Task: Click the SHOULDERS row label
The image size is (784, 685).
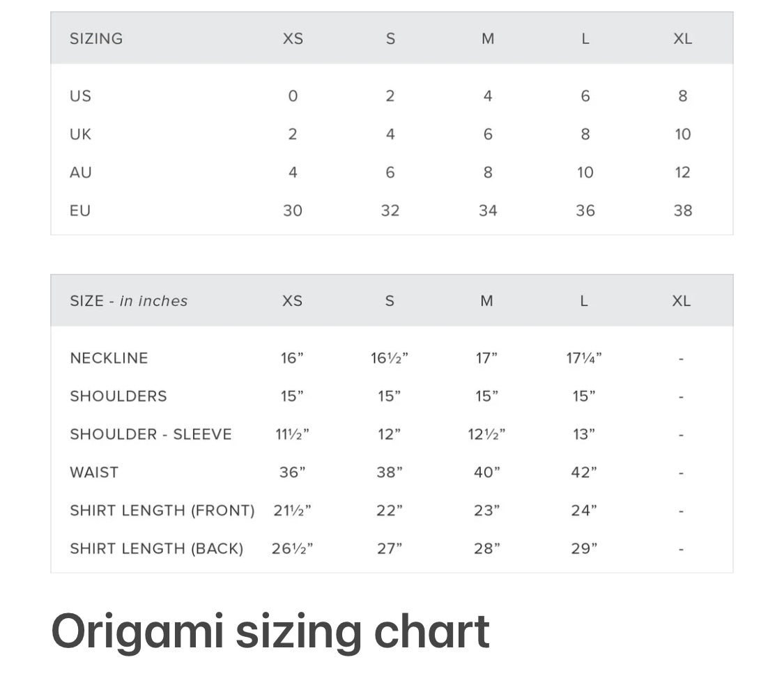Action: (x=118, y=397)
